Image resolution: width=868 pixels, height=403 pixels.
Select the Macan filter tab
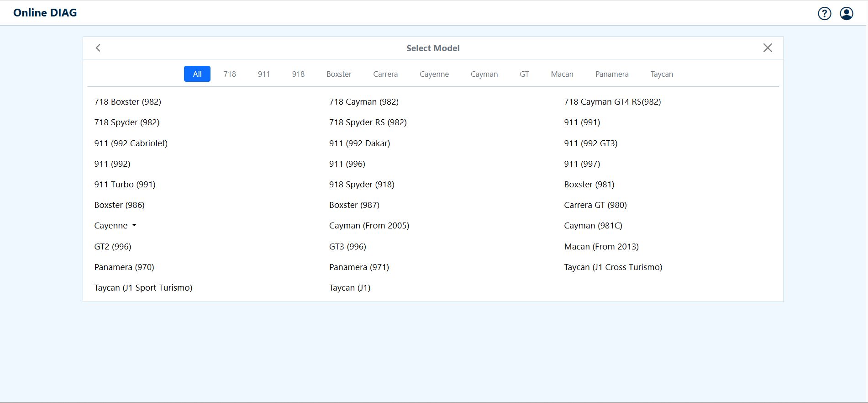point(562,74)
